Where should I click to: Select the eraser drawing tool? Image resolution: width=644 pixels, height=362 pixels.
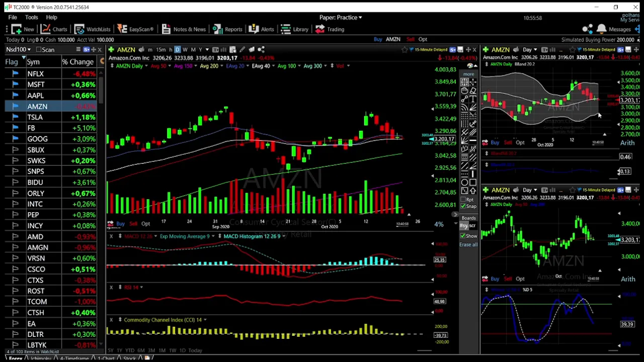(x=473, y=90)
